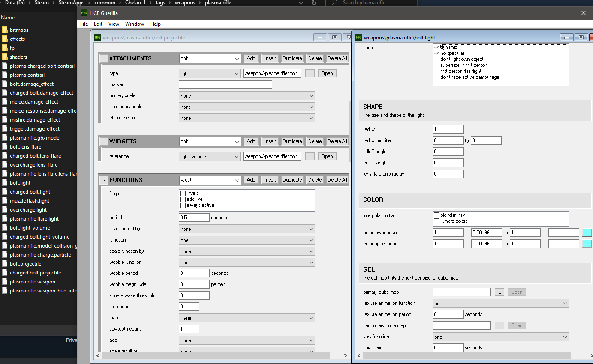
Task: Select the bolt.projectile file icon in Explorer
Action: [x=5, y=264]
